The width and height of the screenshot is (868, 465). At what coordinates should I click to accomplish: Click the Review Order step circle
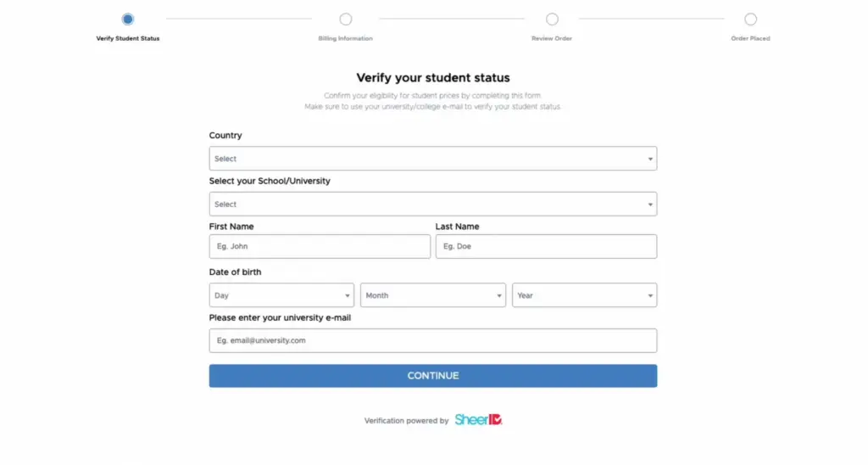(552, 20)
